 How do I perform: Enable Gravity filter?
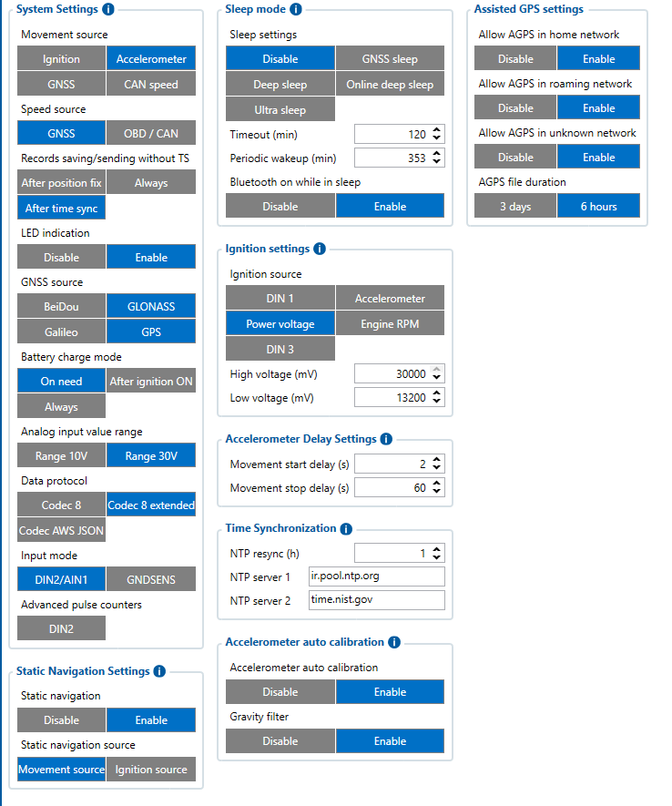[390, 740]
